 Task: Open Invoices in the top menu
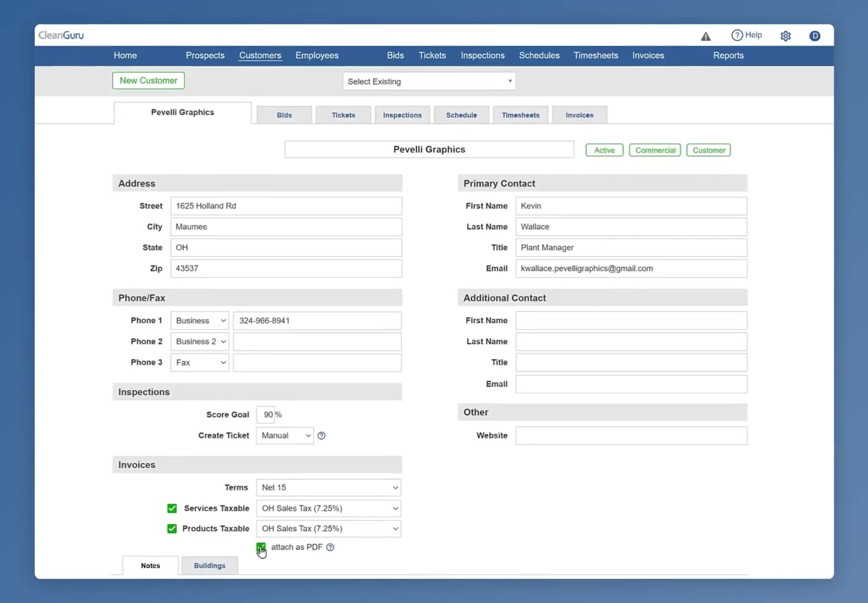pyautogui.click(x=648, y=55)
